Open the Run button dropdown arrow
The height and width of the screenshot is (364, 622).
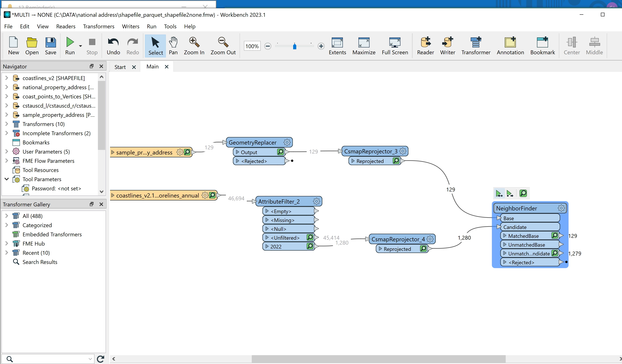pyautogui.click(x=80, y=46)
